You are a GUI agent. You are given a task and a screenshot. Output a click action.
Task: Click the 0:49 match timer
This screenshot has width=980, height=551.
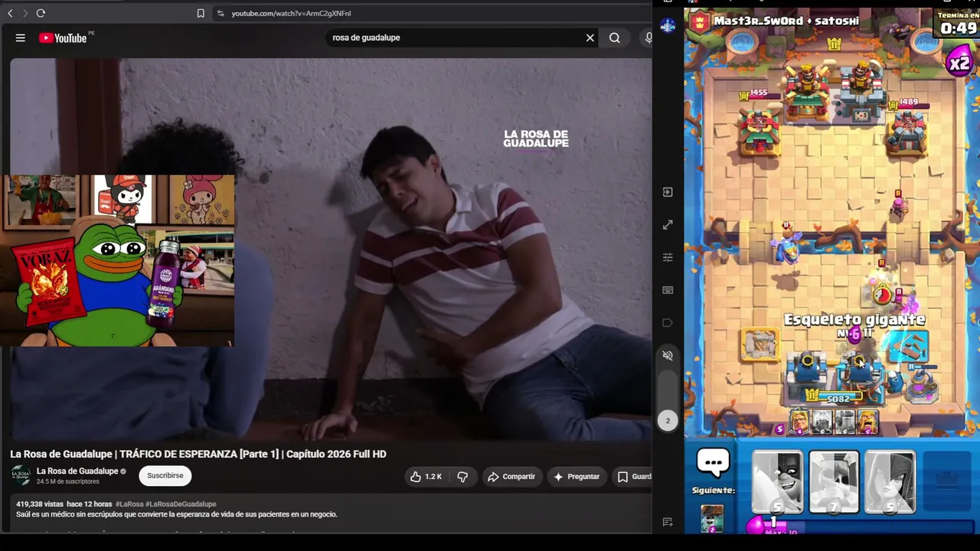959,28
